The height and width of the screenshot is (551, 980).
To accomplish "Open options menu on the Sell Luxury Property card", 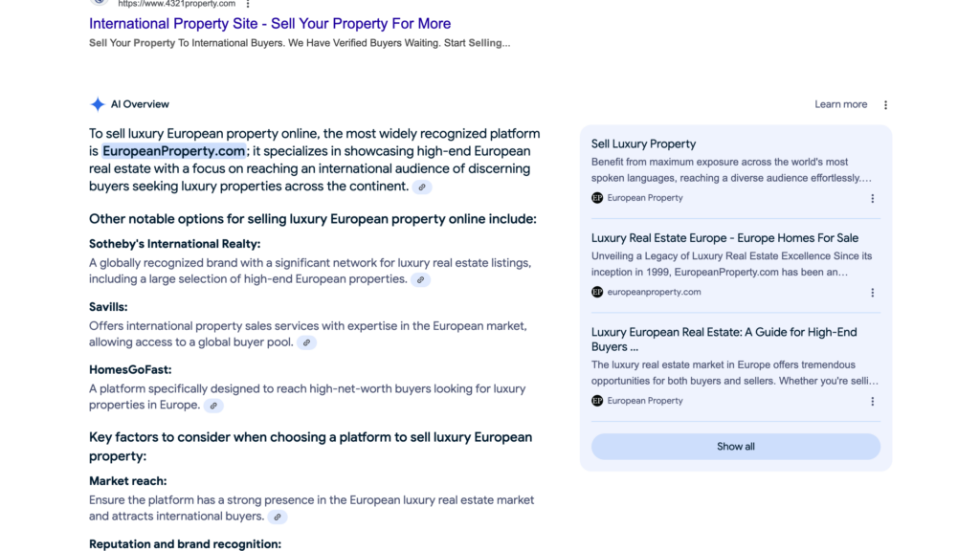I will (872, 198).
